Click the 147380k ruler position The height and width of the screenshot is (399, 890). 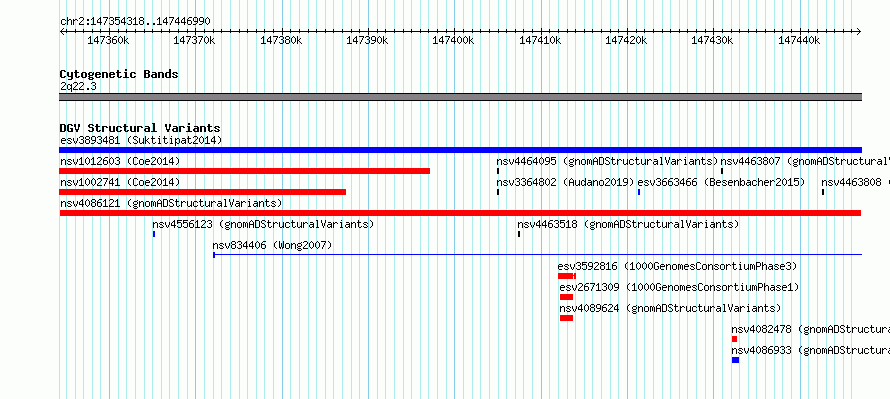tap(281, 40)
